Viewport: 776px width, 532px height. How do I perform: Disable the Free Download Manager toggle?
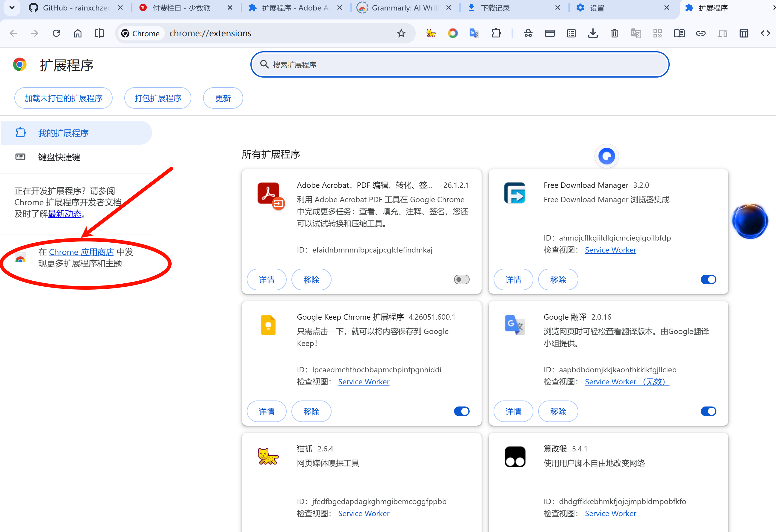point(708,279)
